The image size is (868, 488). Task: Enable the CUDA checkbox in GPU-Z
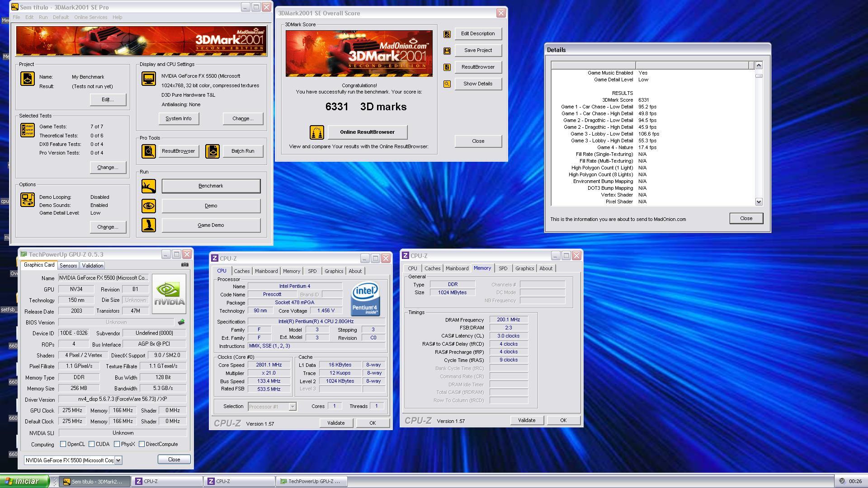[x=92, y=444]
